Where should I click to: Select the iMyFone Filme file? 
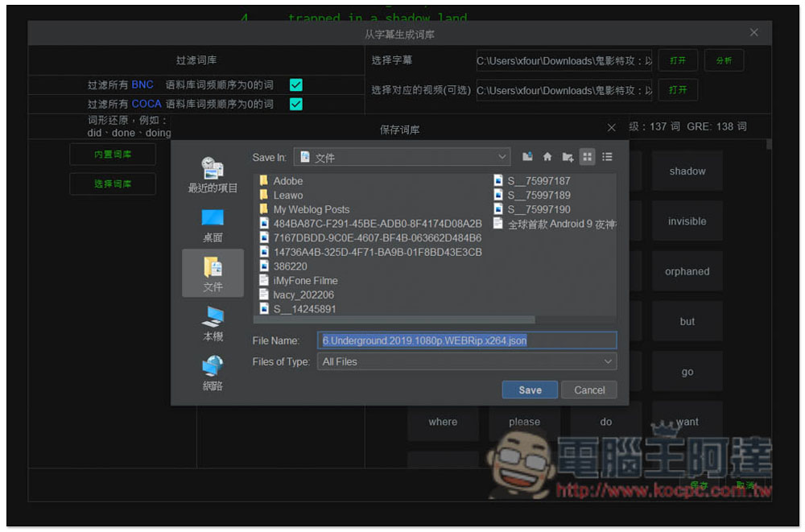coord(299,280)
